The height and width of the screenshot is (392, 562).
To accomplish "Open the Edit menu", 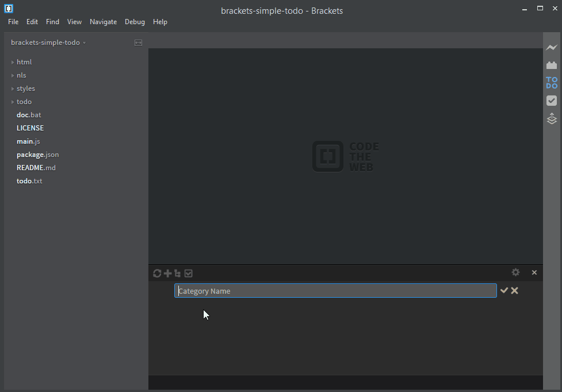I will (x=32, y=22).
